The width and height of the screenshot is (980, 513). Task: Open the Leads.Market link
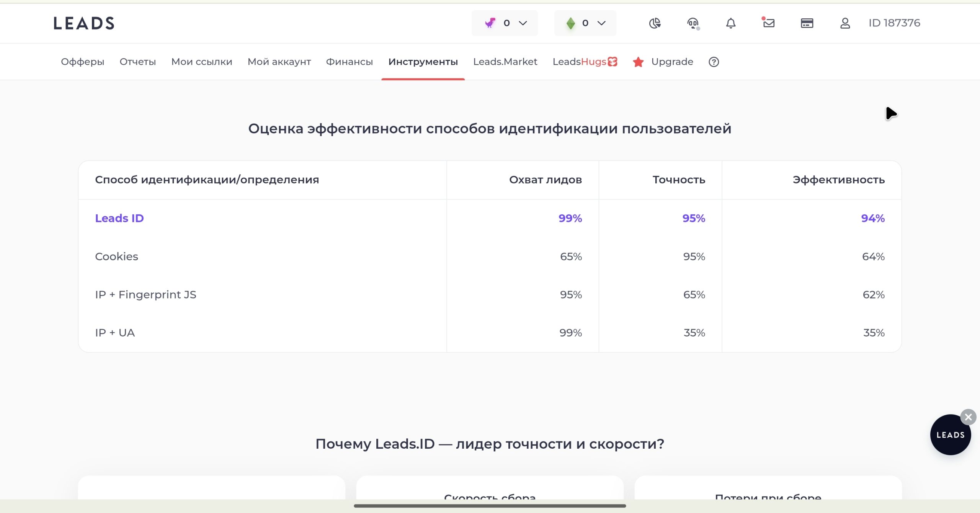pos(505,62)
